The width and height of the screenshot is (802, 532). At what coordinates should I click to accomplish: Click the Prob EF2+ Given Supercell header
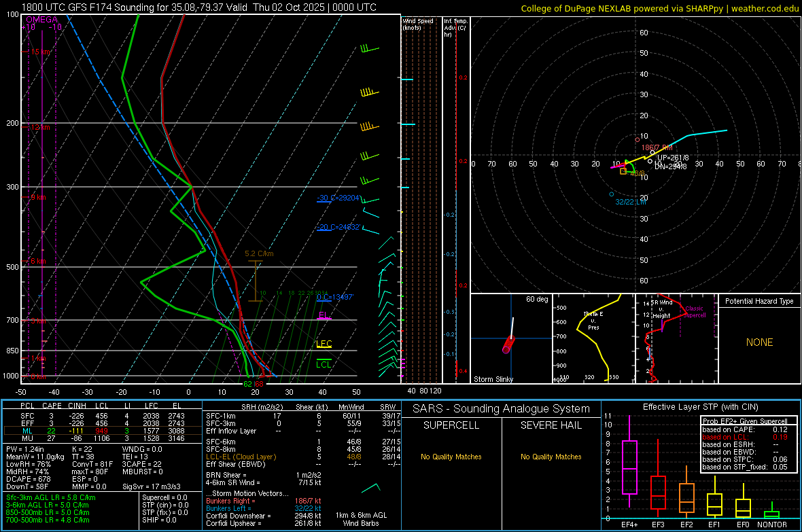(x=745, y=421)
